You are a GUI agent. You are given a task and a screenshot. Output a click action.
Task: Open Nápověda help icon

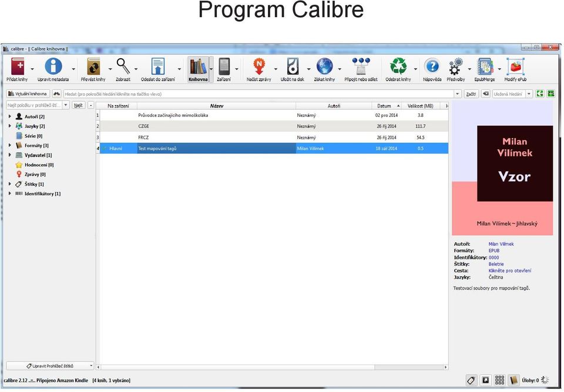point(432,66)
